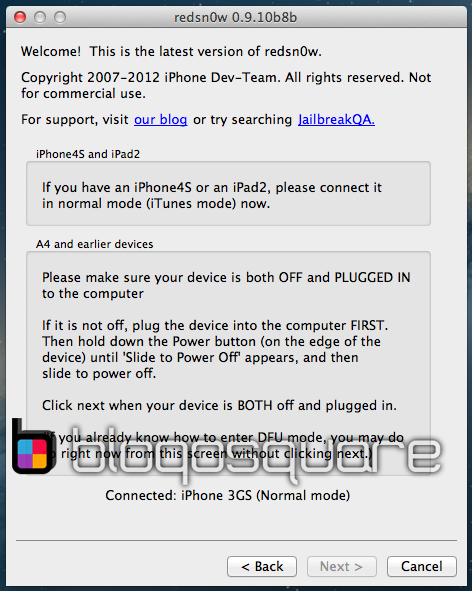
Task: Click the gray zoom window button
Action: [60, 17]
